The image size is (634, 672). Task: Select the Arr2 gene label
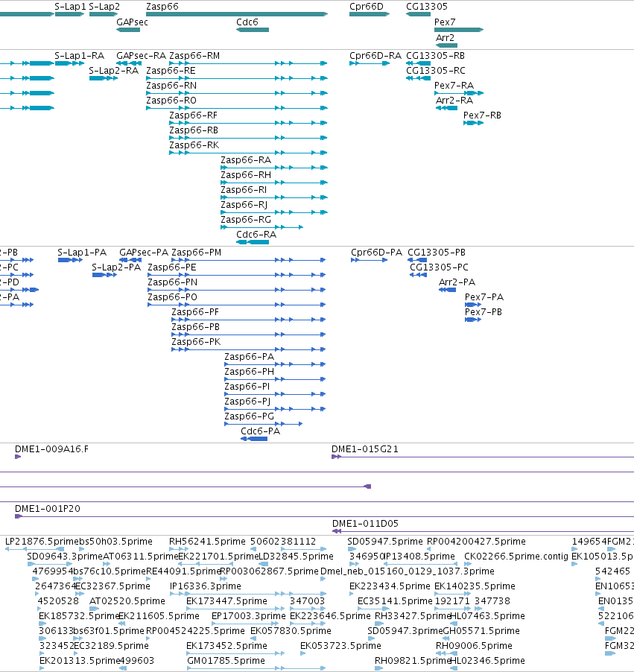pos(445,38)
